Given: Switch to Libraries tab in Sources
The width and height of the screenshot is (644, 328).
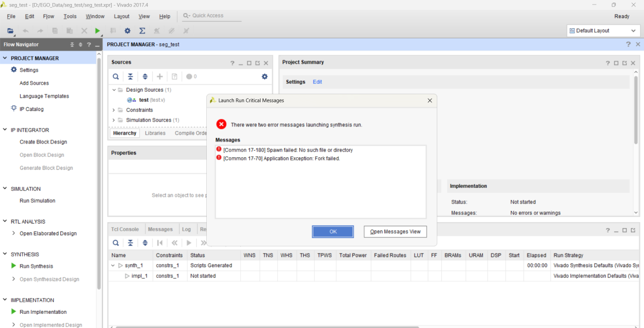Looking at the screenshot, I should [x=155, y=133].
